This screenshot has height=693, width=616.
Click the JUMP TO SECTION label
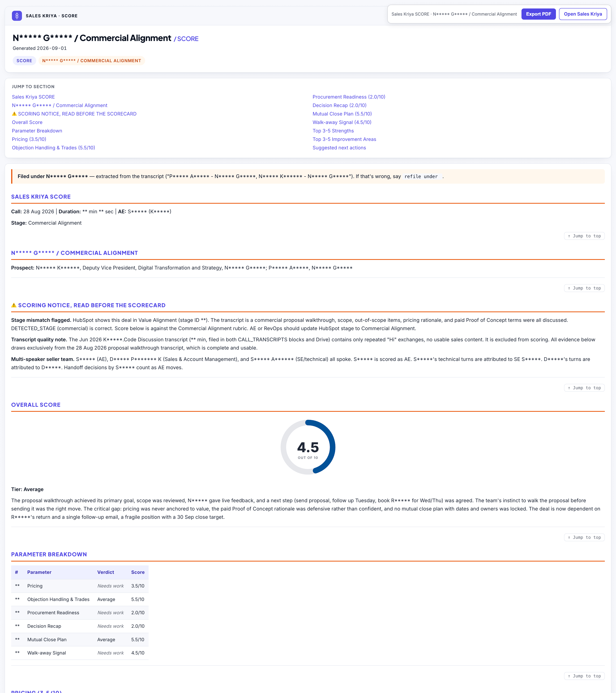tap(33, 87)
